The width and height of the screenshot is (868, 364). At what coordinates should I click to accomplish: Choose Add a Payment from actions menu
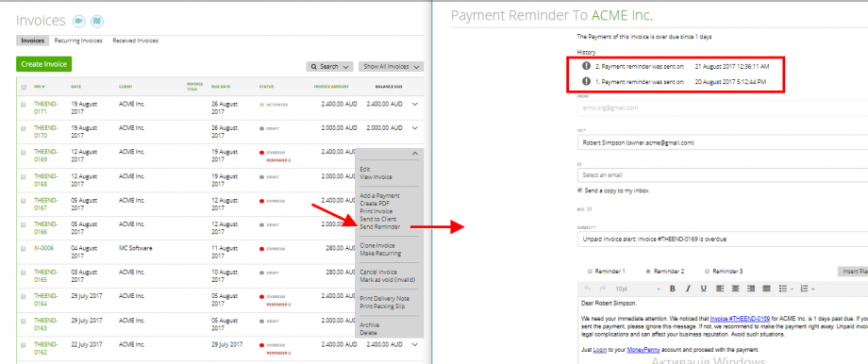379,196
